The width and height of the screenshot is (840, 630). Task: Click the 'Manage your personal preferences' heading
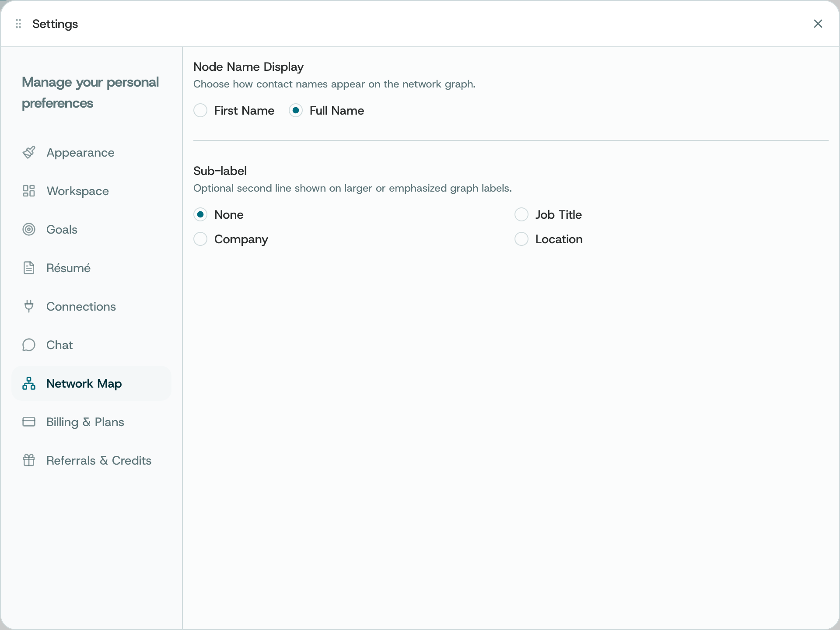pyautogui.click(x=91, y=93)
